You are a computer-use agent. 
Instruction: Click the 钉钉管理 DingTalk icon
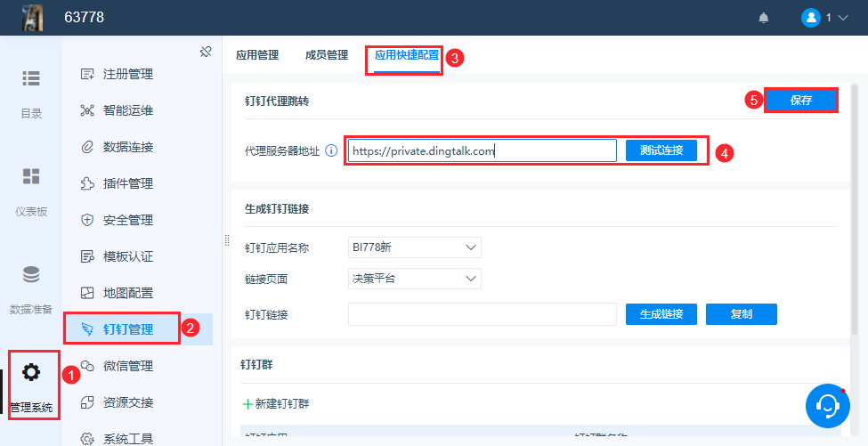pyautogui.click(x=87, y=329)
